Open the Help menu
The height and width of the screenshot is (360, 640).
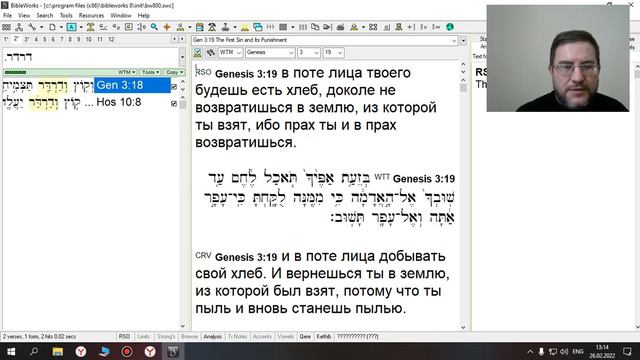tap(143, 16)
